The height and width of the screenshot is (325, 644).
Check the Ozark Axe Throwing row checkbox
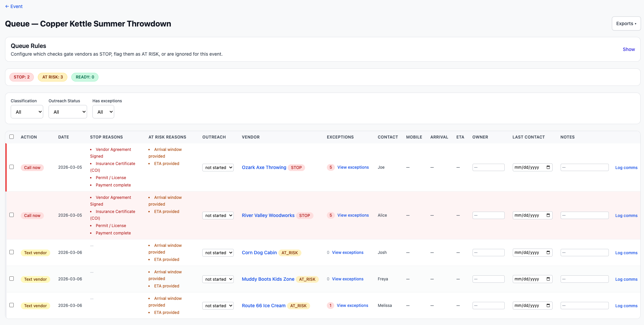click(12, 167)
